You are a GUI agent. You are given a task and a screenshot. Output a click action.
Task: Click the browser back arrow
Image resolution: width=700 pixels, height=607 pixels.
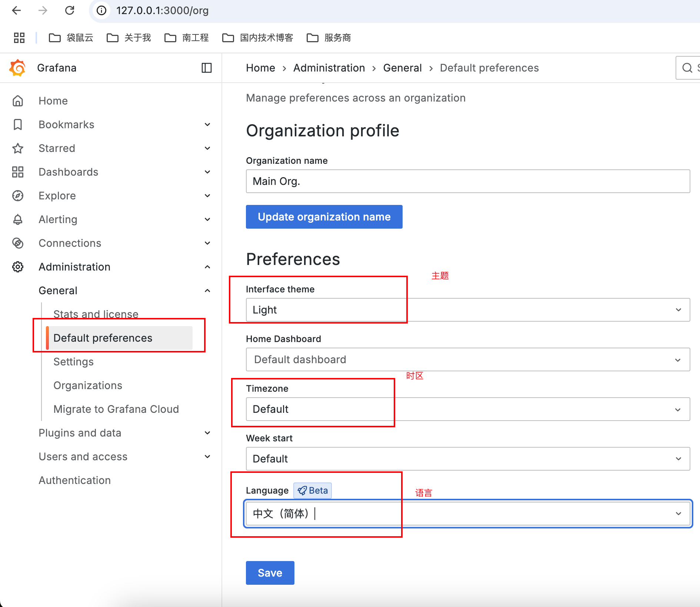pyautogui.click(x=16, y=10)
